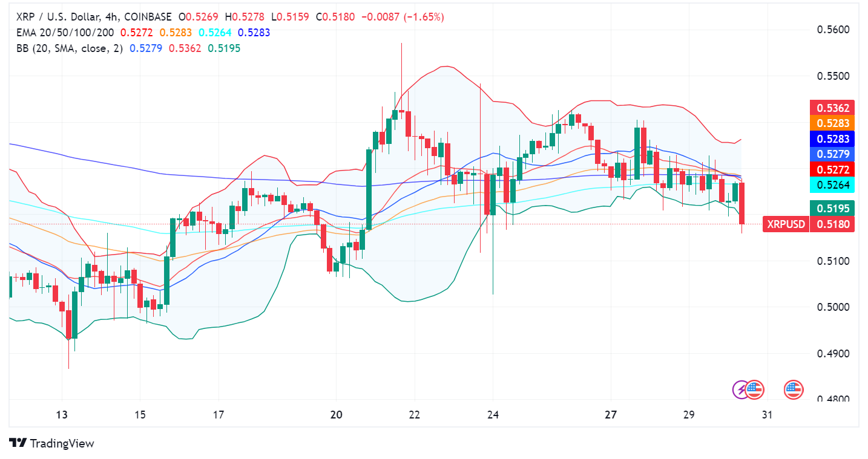Click the XRPUSD symbol label on the price line
The image size is (868, 459).
click(x=786, y=224)
